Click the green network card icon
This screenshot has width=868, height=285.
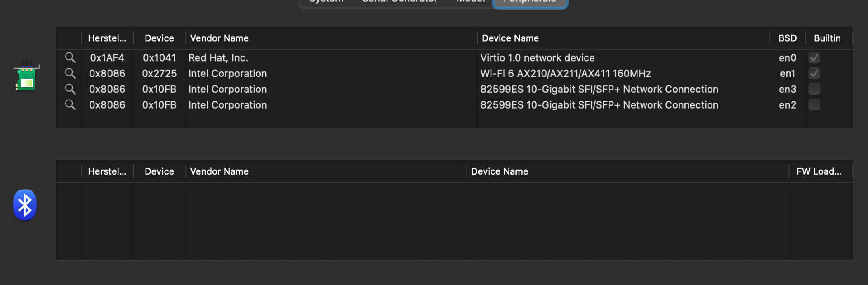point(26,77)
